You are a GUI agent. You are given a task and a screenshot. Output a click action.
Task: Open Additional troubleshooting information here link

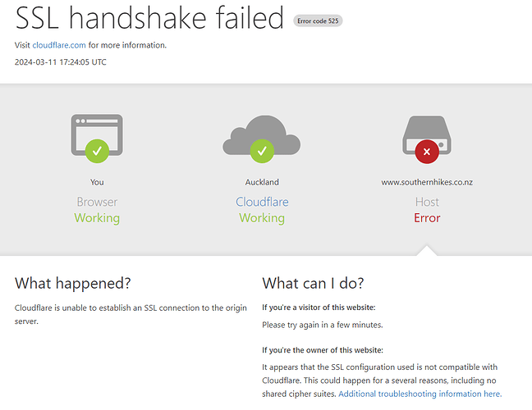pyautogui.click(x=420, y=394)
